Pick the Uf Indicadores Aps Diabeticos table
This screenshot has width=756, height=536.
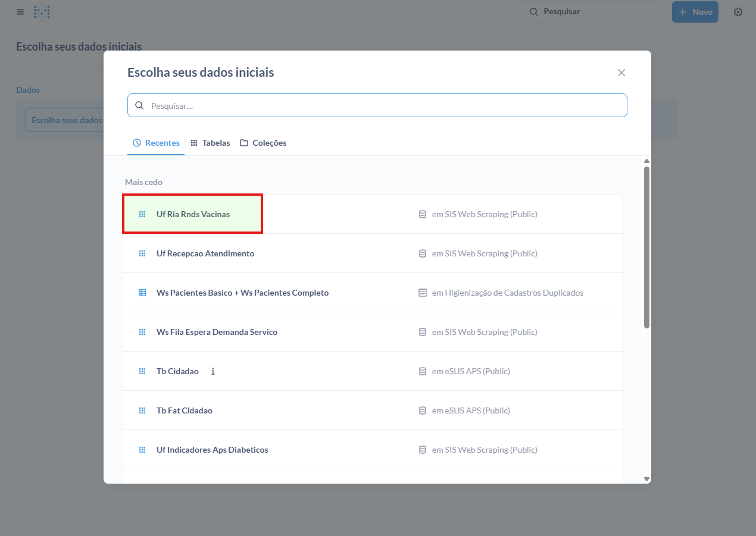[x=212, y=450]
